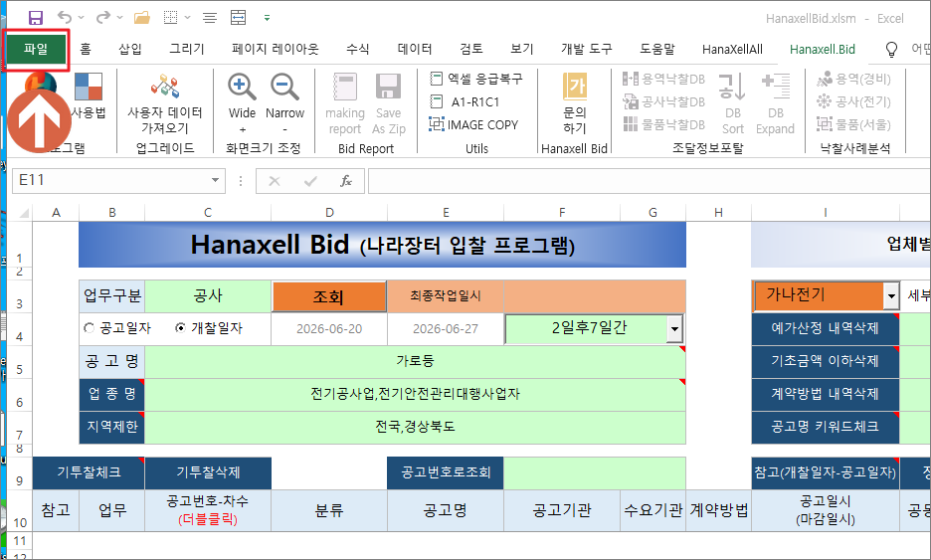The width and height of the screenshot is (931, 560).
Task: Select column D header
Action: coord(329,213)
